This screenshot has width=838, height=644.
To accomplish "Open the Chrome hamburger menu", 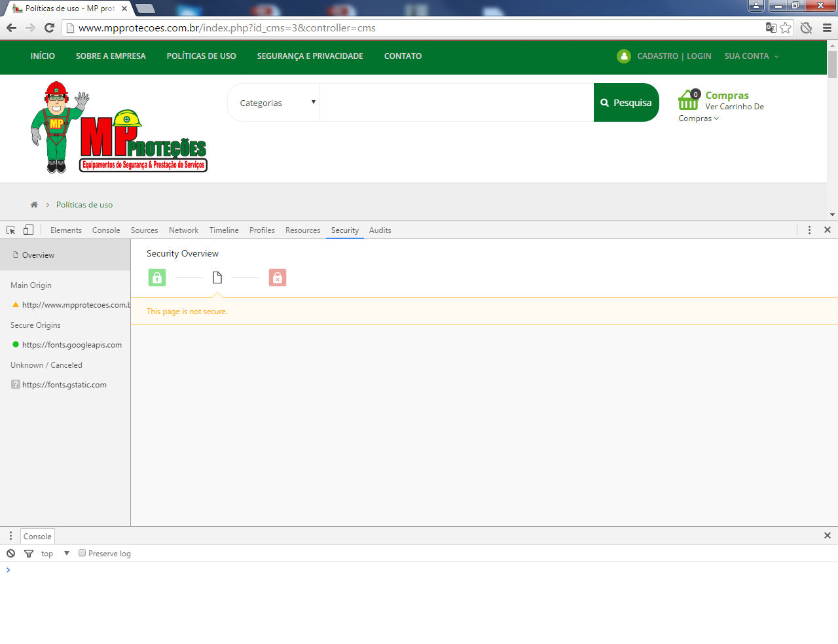I will [827, 27].
